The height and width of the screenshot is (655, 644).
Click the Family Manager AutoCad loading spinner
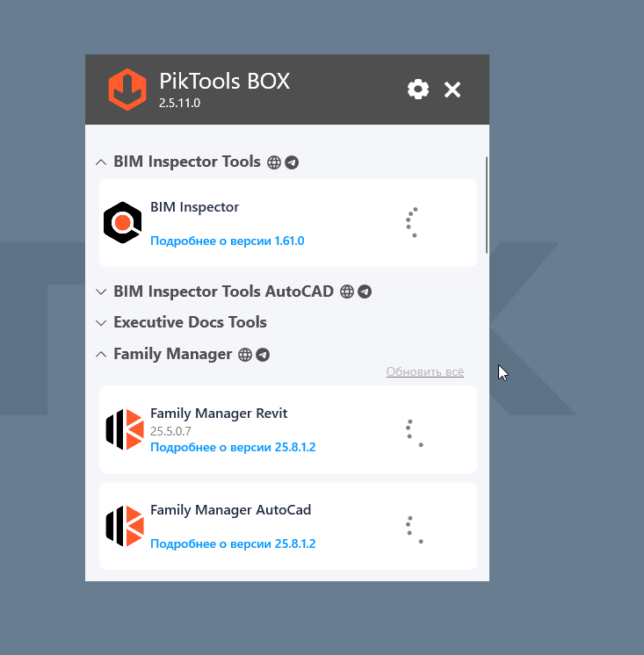click(x=414, y=529)
